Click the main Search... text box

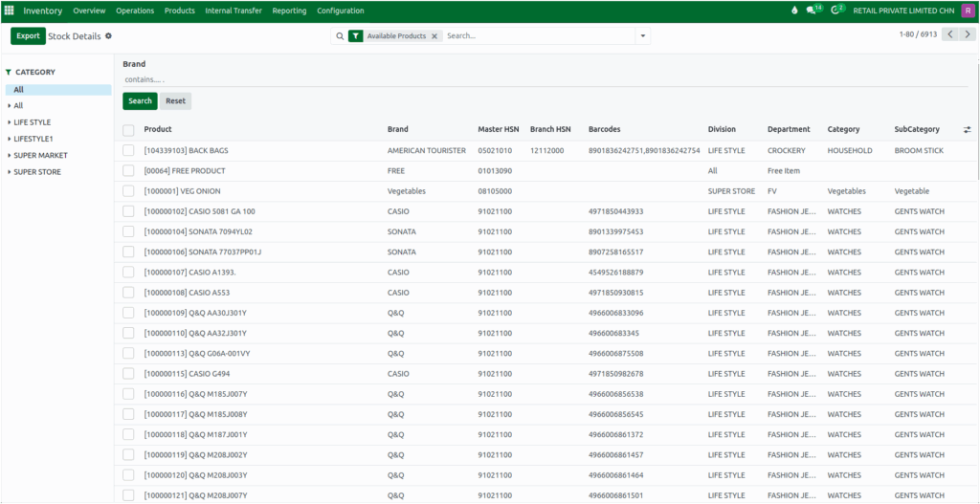538,36
